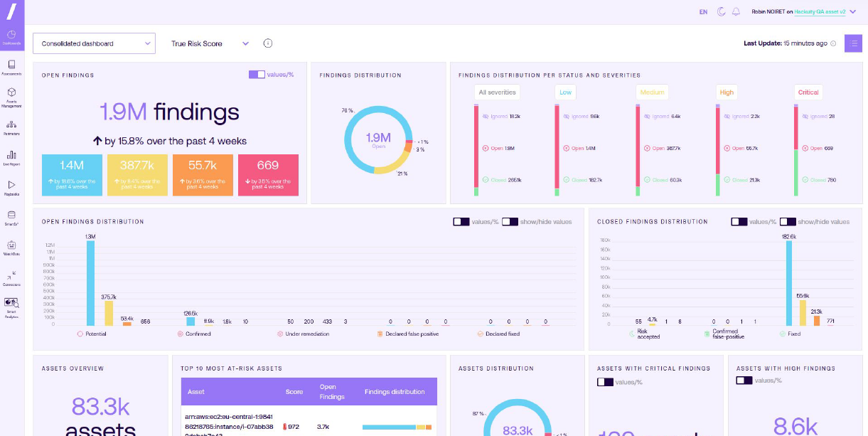Toggle values/% in Open Findings panel
The height and width of the screenshot is (436, 868).
pyautogui.click(x=257, y=75)
